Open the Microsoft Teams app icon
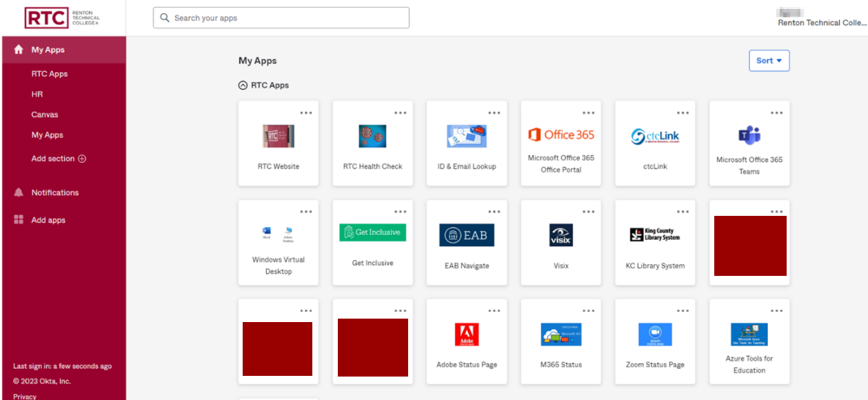Screen dimensions: 868x400 [x=749, y=135]
